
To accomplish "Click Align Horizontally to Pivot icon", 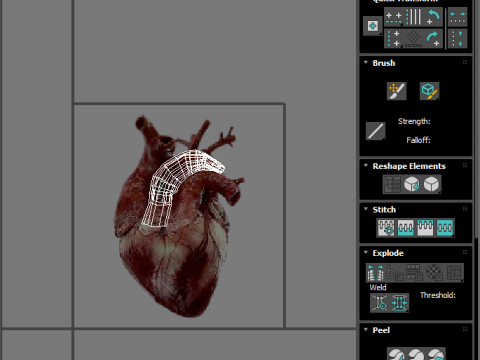I will click(x=394, y=17).
